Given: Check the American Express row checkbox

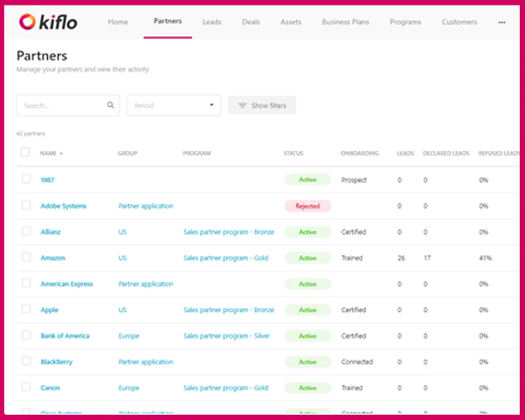Looking at the screenshot, I should pos(26,283).
